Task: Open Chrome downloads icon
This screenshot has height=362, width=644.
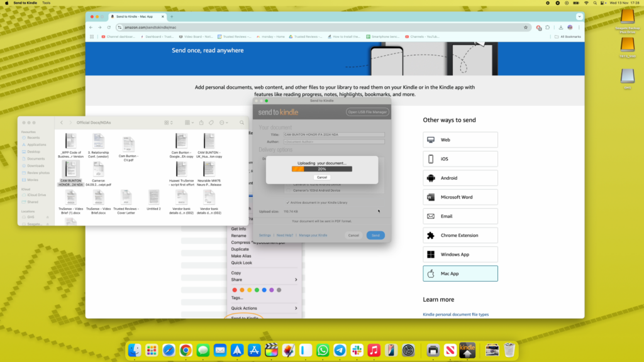Action: tap(560, 28)
